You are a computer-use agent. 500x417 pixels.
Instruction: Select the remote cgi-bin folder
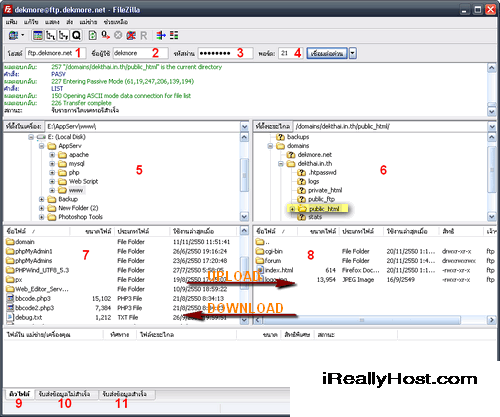[x=273, y=251]
